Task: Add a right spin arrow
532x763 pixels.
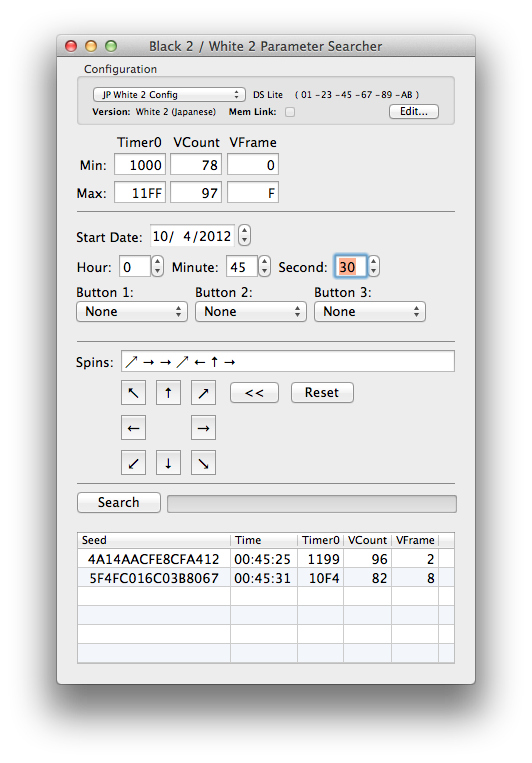Action: 203,428
